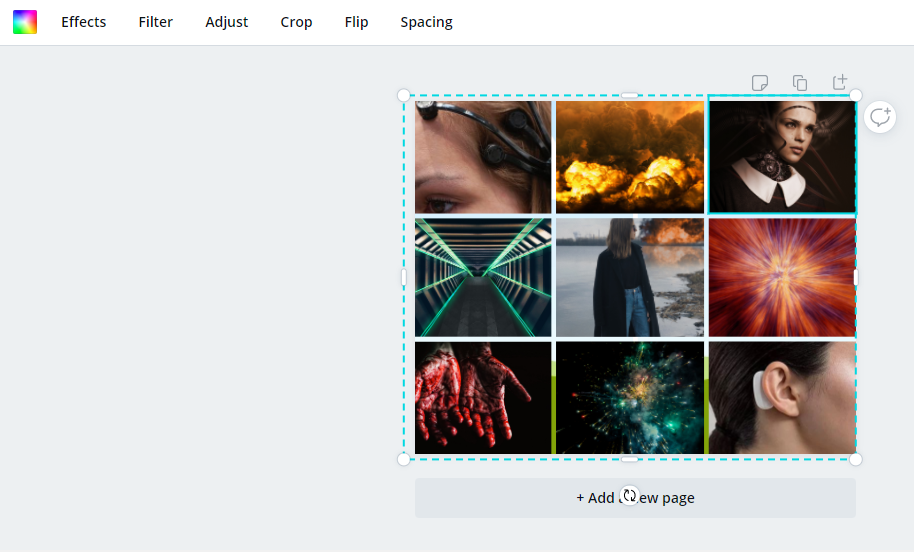Click the bottom-right corner resize handle
The width and height of the screenshot is (914, 552).
point(856,459)
